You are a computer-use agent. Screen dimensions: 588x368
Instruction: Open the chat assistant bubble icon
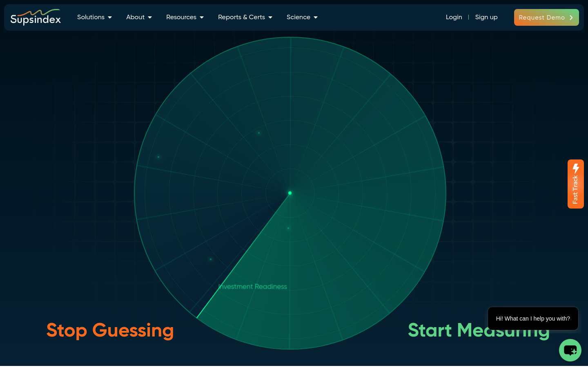point(570,350)
